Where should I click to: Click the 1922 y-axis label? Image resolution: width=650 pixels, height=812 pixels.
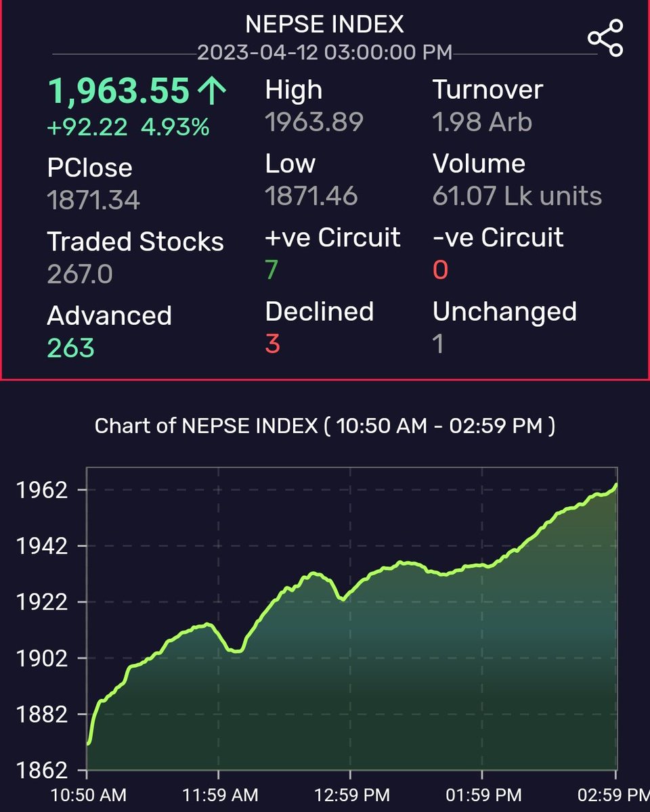41,602
